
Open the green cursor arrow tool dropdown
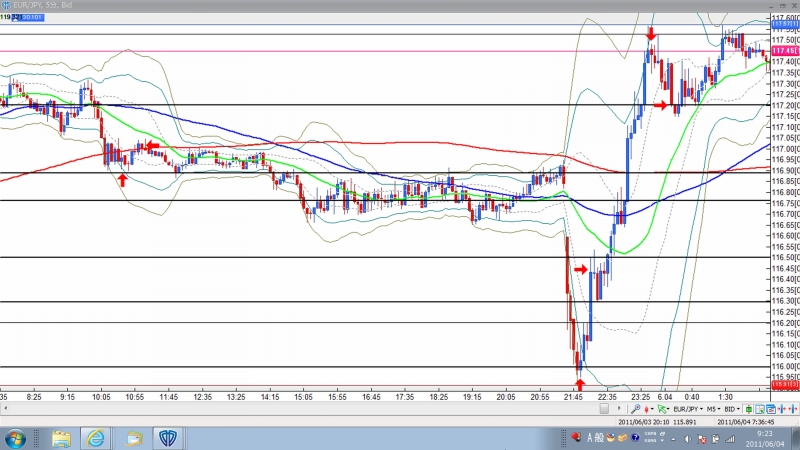coord(663,409)
